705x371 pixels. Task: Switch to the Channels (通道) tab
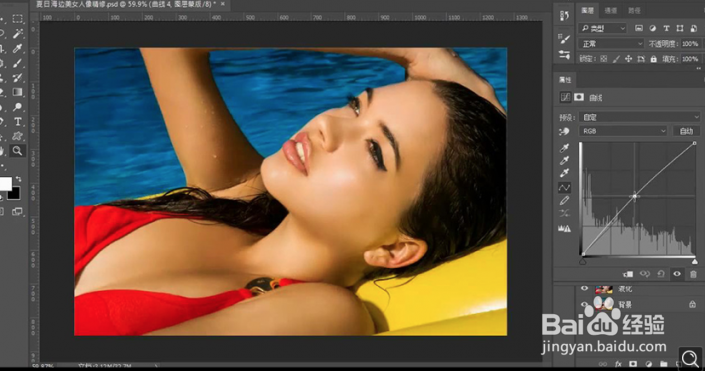(611, 10)
